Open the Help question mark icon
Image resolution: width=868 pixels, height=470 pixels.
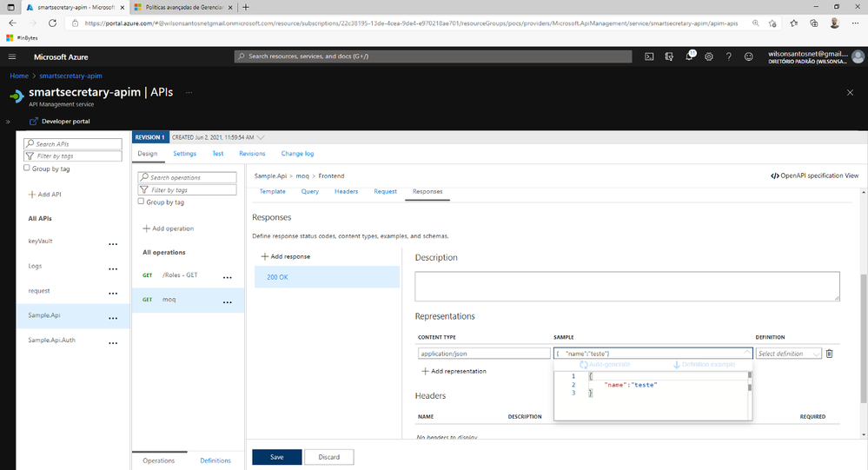coord(728,56)
